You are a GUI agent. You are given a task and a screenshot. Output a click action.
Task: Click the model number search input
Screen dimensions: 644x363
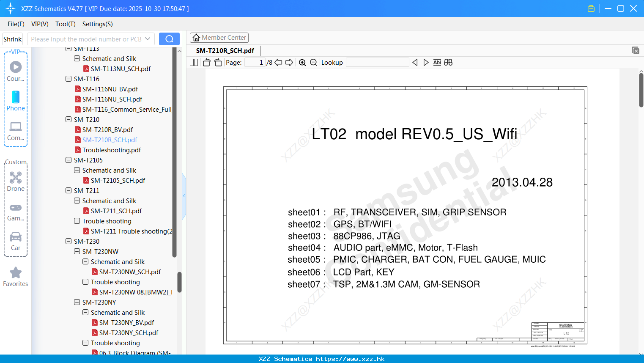pyautogui.click(x=86, y=39)
